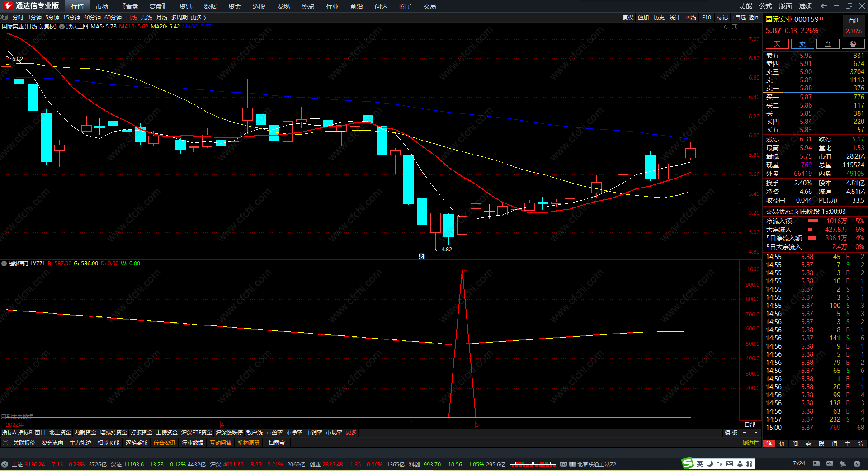Viewport: 868px width, 471px height.
Task: Open the 资讯 menu
Action: pos(186,6)
